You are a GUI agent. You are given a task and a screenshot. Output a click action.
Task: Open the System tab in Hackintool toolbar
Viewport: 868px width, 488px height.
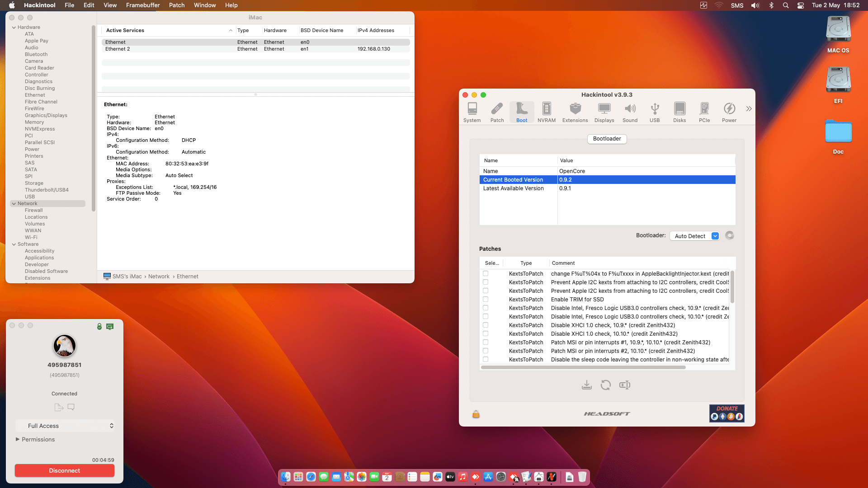click(472, 112)
